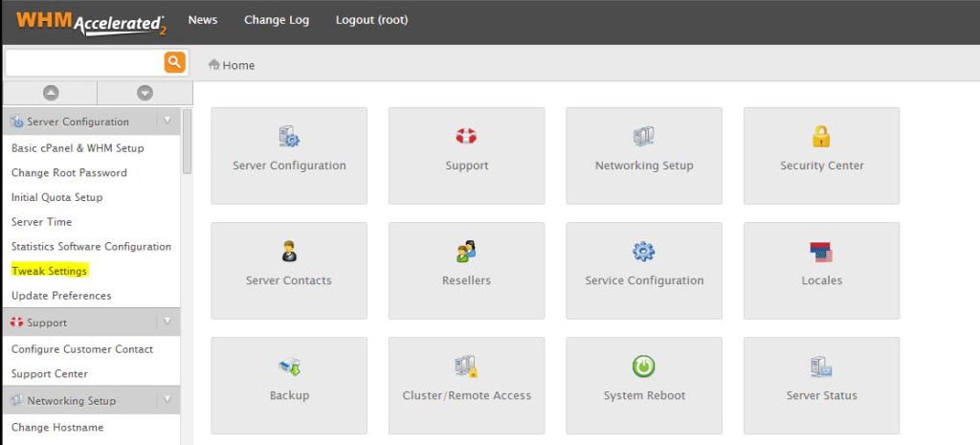Open Cluster/Remote Access tile
Image resolution: width=980 pixels, height=445 pixels.
pos(466,386)
